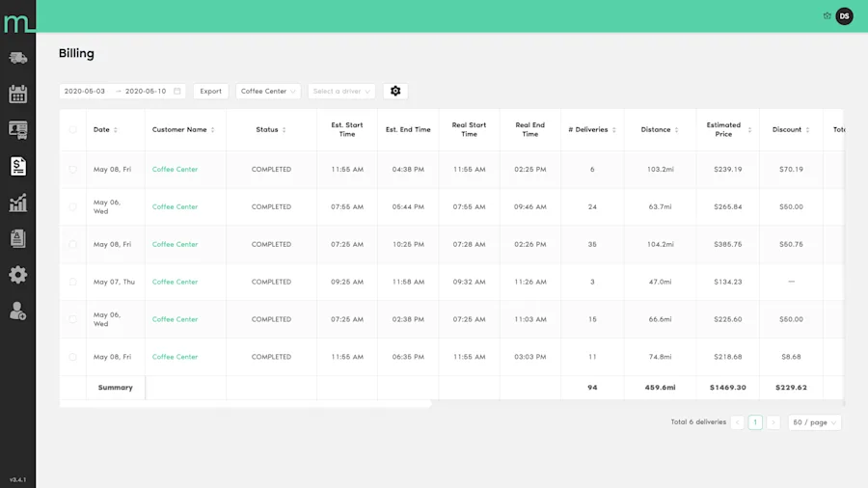Open the analytics bar chart sidebar icon
868x488 pixels.
coord(17,203)
